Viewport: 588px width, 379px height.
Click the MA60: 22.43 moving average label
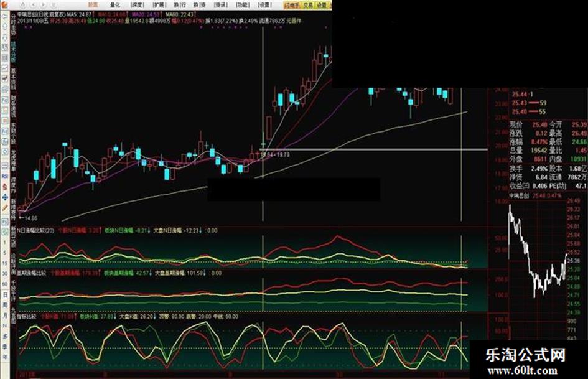point(180,15)
